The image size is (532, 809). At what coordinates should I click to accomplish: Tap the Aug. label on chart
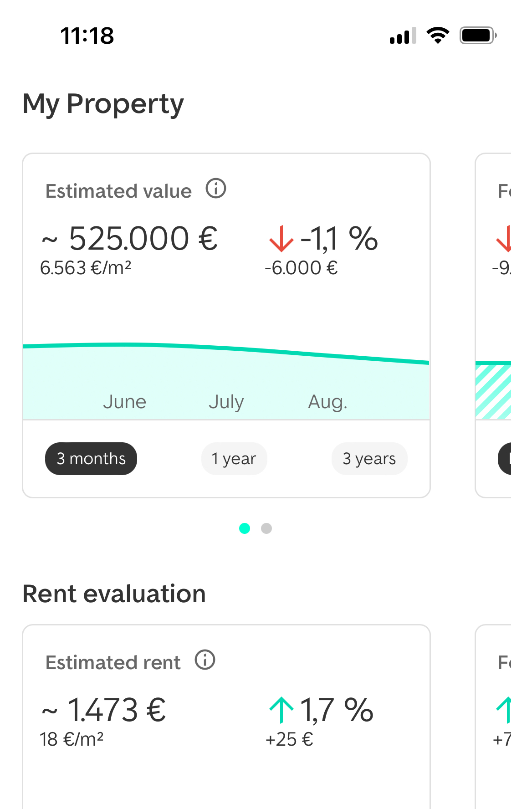coord(327,402)
